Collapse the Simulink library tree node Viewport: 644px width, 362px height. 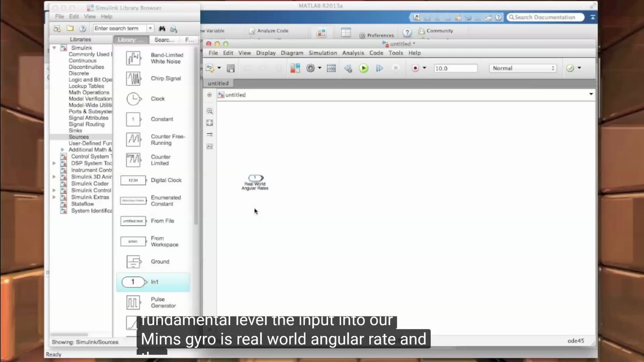(x=54, y=48)
